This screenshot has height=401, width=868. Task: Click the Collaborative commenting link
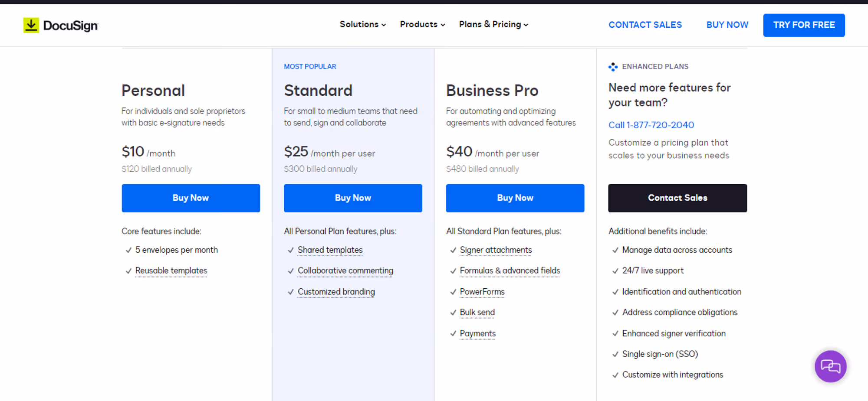(345, 271)
